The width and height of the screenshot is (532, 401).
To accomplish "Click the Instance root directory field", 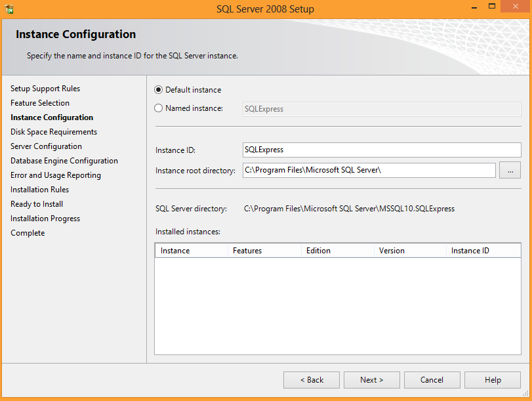I will pyautogui.click(x=369, y=170).
